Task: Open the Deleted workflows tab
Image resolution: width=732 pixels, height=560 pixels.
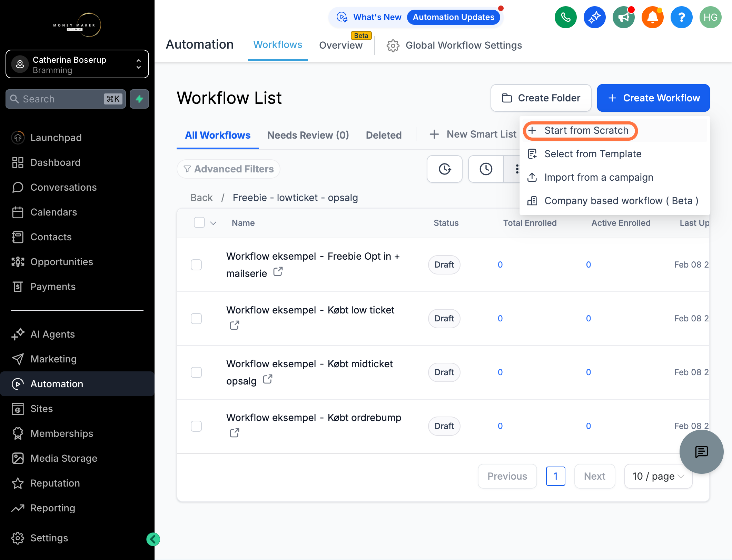Action: click(x=384, y=135)
